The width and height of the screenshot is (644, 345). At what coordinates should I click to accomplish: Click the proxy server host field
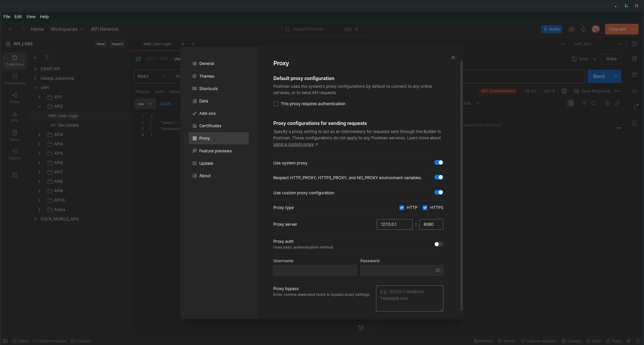pos(394,224)
